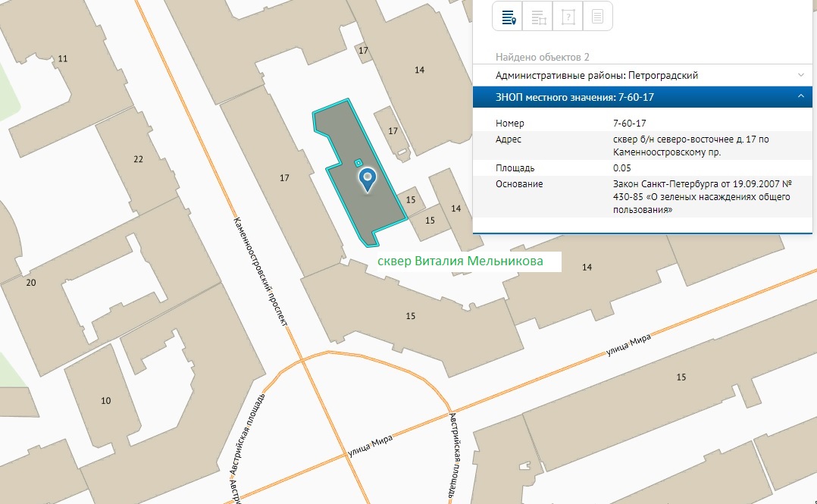Viewport: 817px width, 504px height.
Task: Click the Найдено объектов 2 label
Action: [x=542, y=57]
